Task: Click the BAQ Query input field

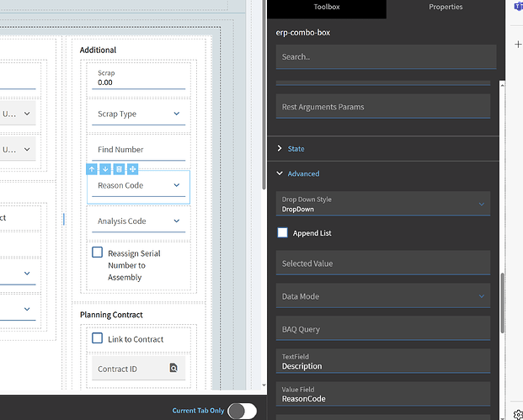Action: point(383,328)
